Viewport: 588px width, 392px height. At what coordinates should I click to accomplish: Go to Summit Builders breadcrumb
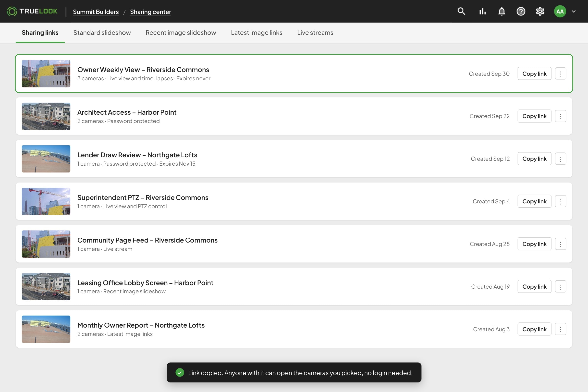coord(96,12)
